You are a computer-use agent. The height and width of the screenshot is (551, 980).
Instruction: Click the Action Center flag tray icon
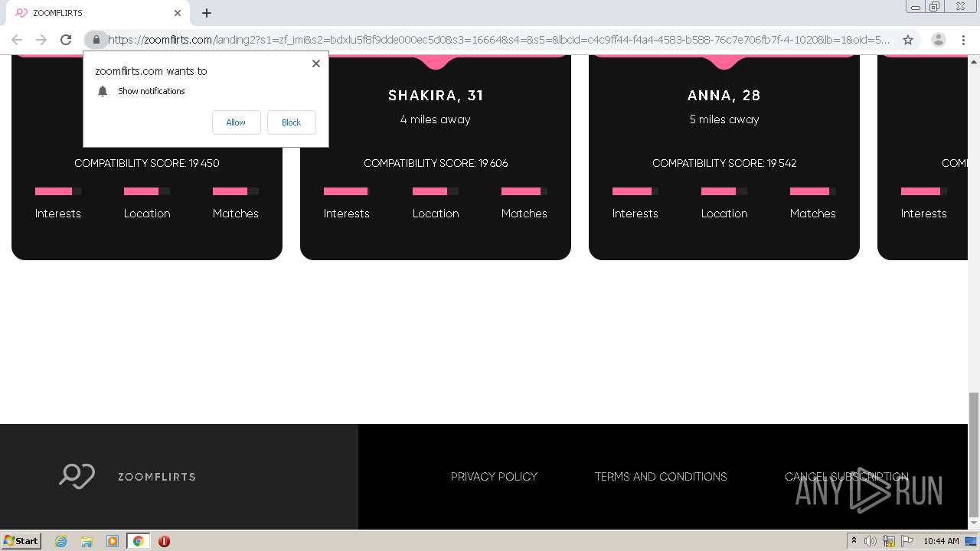tap(907, 541)
